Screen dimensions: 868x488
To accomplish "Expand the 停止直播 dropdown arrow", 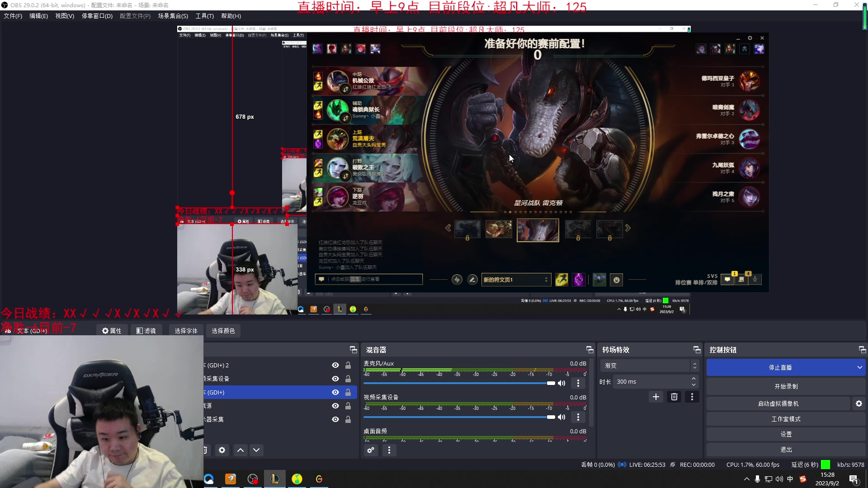I will click(x=859, y=367).
